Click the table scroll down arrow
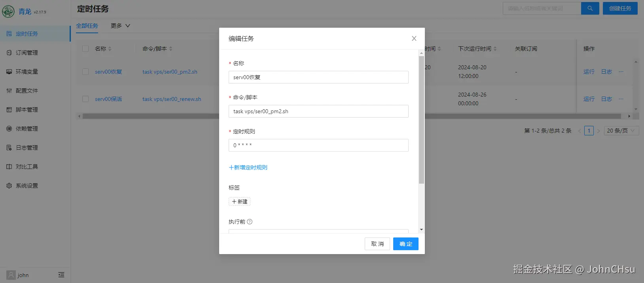This screenshot has height=283, width=644. (x=636, y=109)
